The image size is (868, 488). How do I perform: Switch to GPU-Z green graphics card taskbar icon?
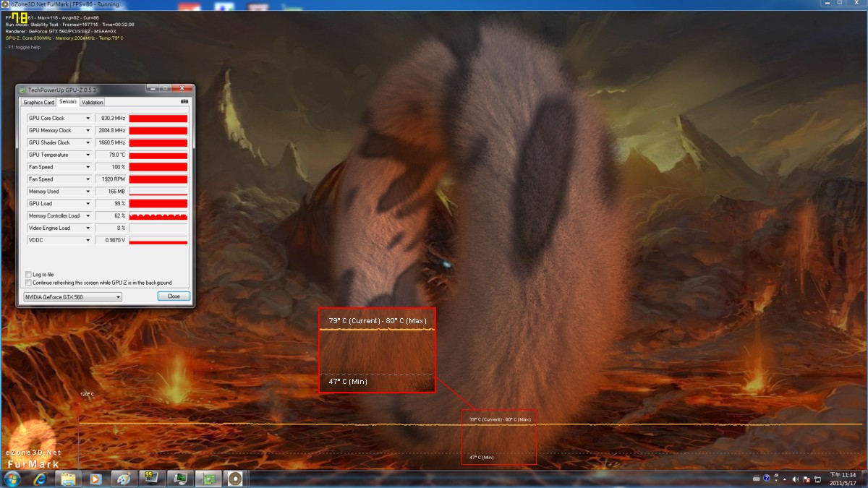point(207,479)
